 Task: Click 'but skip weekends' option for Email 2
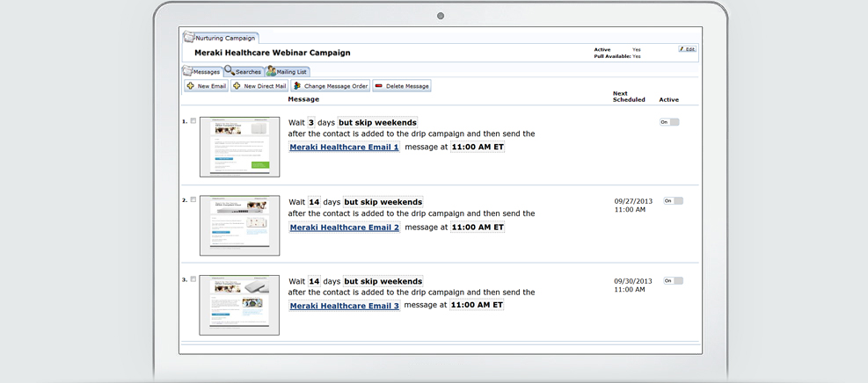coord(383,202)
